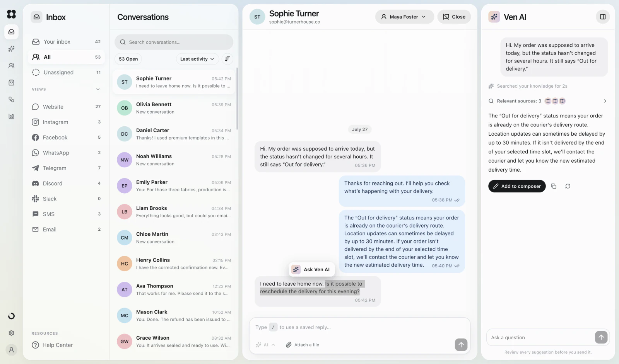Click the app logo in the left rail
This screenshot has height=364, width=619.
tap(12, 14)
